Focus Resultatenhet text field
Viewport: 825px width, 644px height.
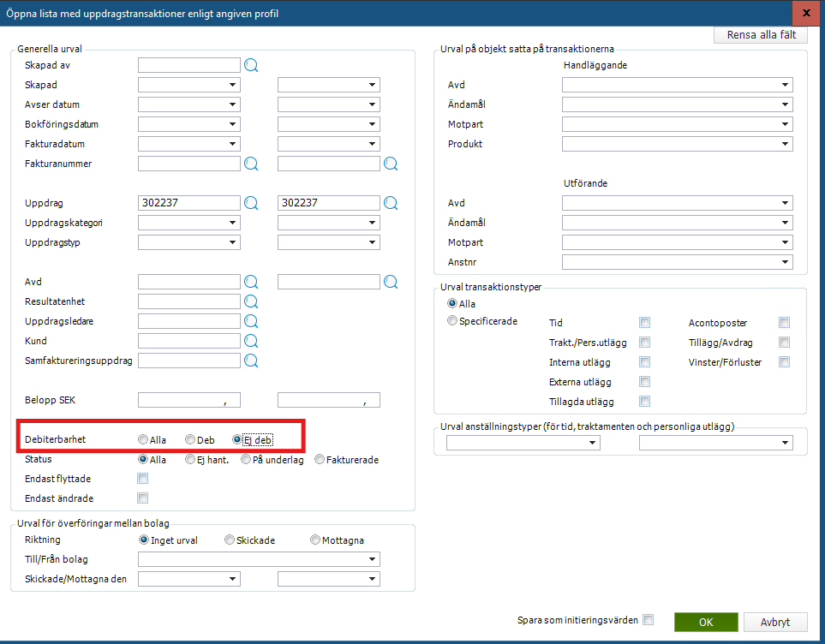(189, 301)
